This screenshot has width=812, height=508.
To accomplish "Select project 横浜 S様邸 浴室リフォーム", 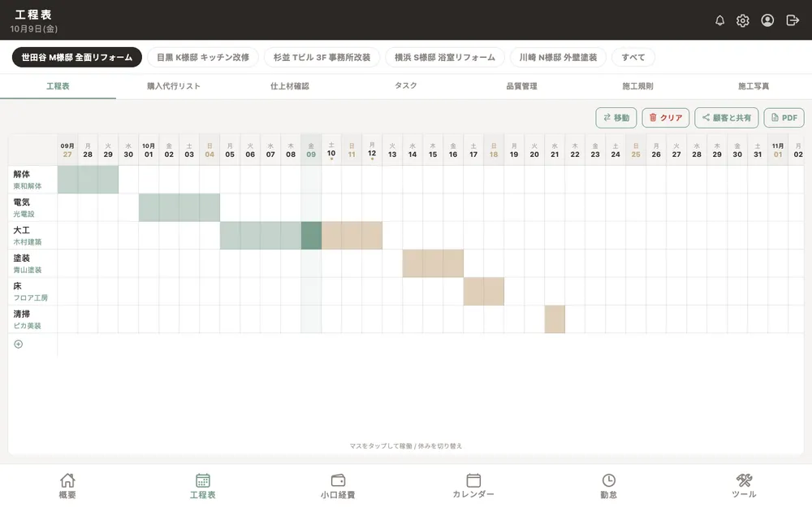I will click(445, 57).
